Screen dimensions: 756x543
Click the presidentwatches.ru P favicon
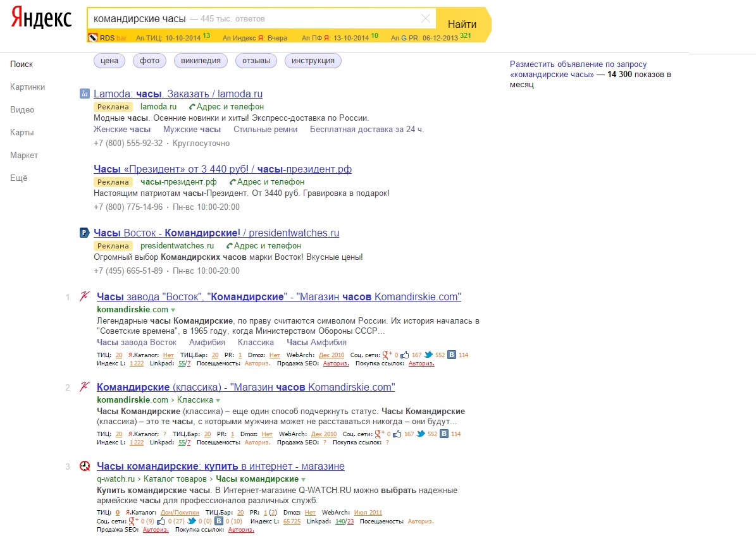pos(84,233)
